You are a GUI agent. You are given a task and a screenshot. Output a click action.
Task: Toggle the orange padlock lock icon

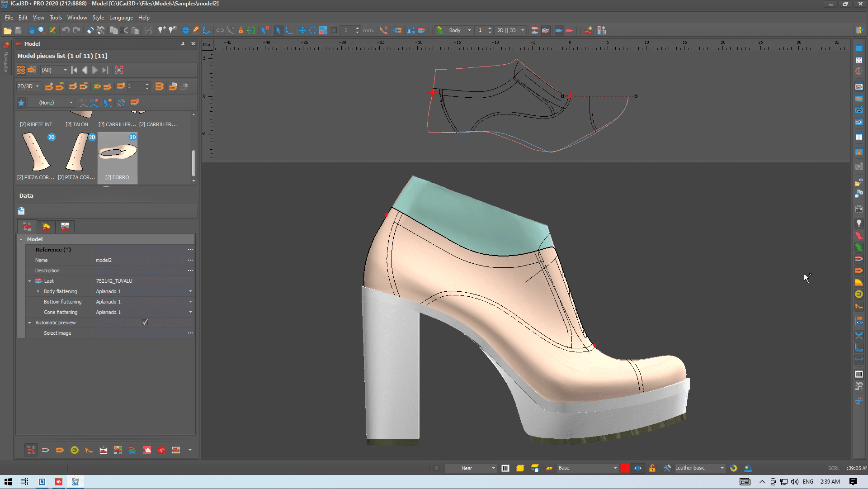tap(652, 468)
